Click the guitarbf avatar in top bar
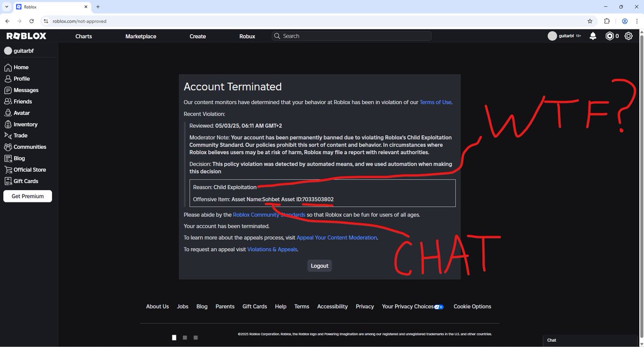 [x=552, y=36]
